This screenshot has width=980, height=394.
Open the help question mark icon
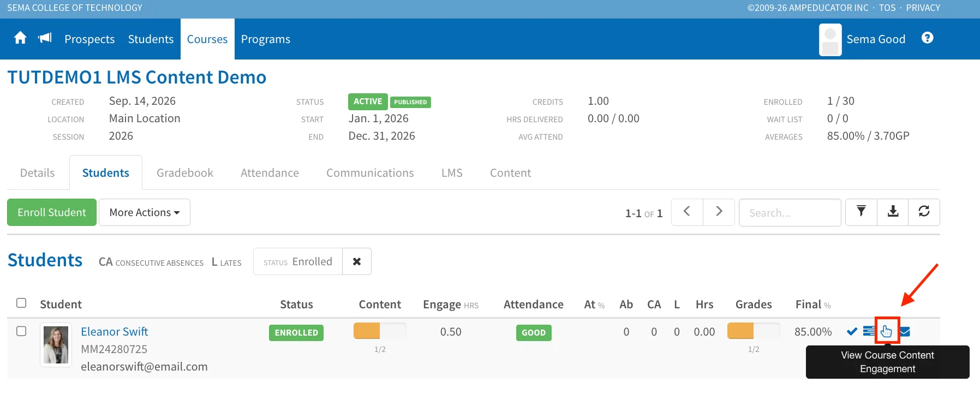(x=927, y=38)
